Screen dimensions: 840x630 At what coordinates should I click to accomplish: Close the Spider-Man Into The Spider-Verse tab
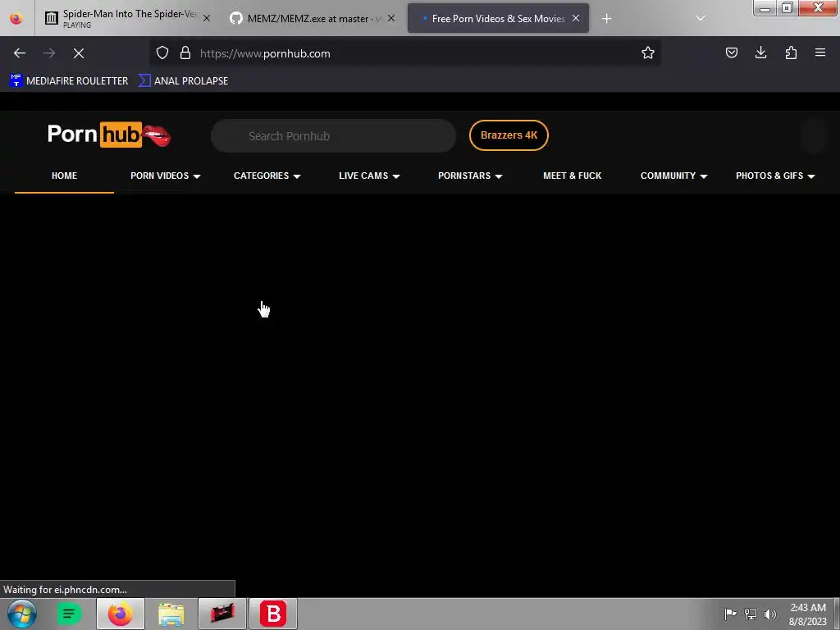[x=206, y=18]
